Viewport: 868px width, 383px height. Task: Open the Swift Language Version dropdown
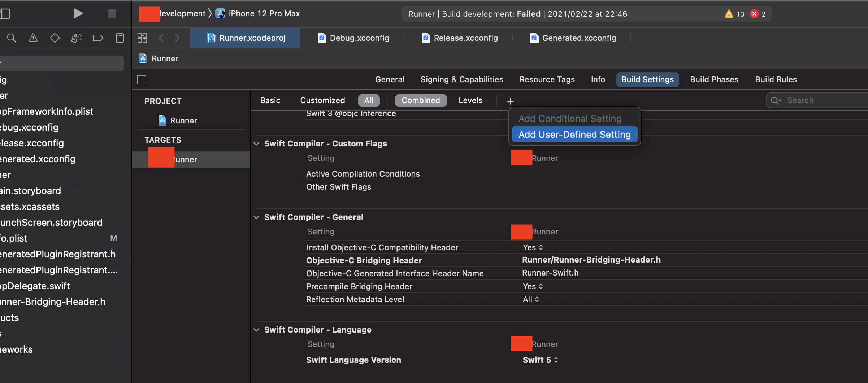pos(540,360)
